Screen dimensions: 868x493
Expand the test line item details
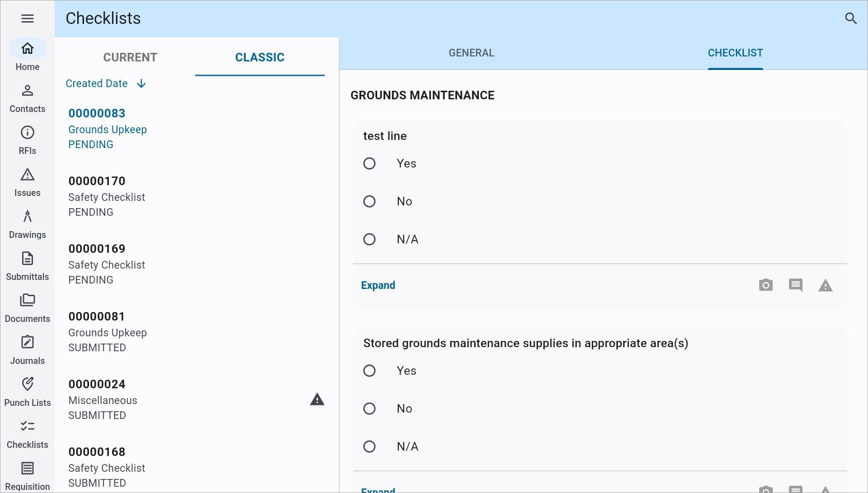[378, 285]
